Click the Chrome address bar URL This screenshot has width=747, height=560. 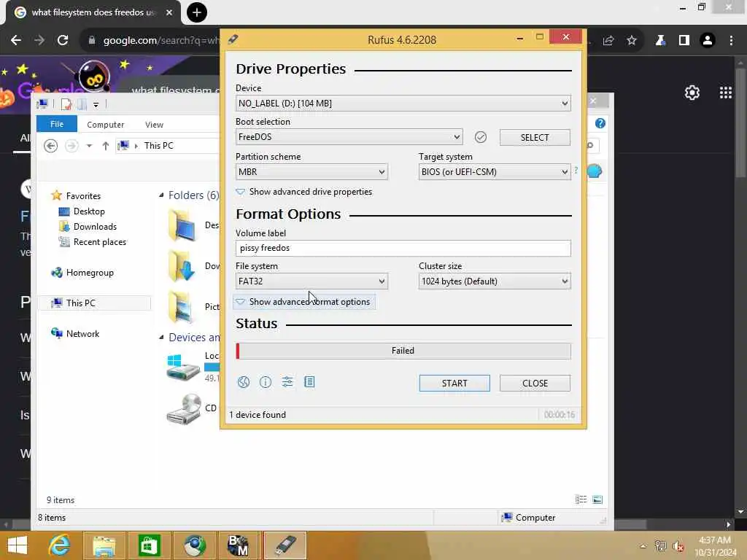click(x=160, y=41)
